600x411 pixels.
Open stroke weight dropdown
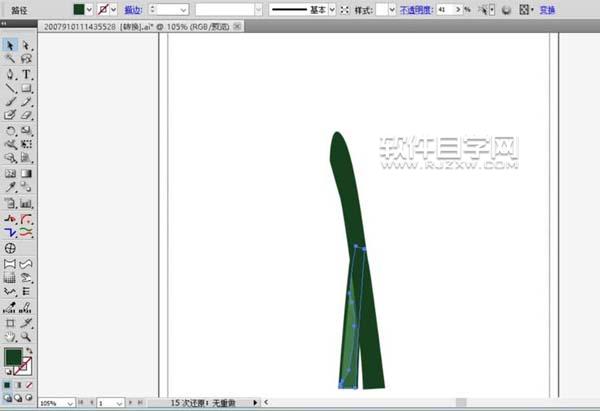pos(184,10)
